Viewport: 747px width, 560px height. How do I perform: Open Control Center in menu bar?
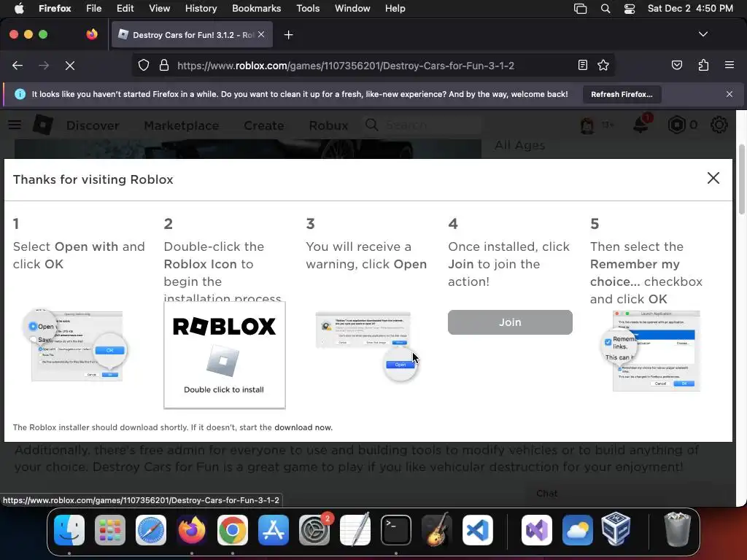pos(630,8)
